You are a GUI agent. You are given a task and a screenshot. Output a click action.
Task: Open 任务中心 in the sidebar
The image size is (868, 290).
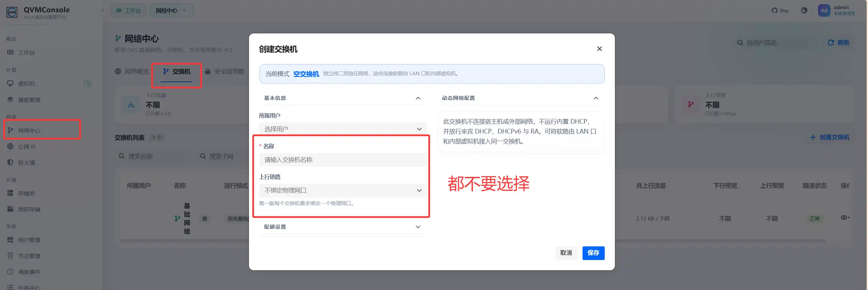pyautogui.click(x=29, y=287)
